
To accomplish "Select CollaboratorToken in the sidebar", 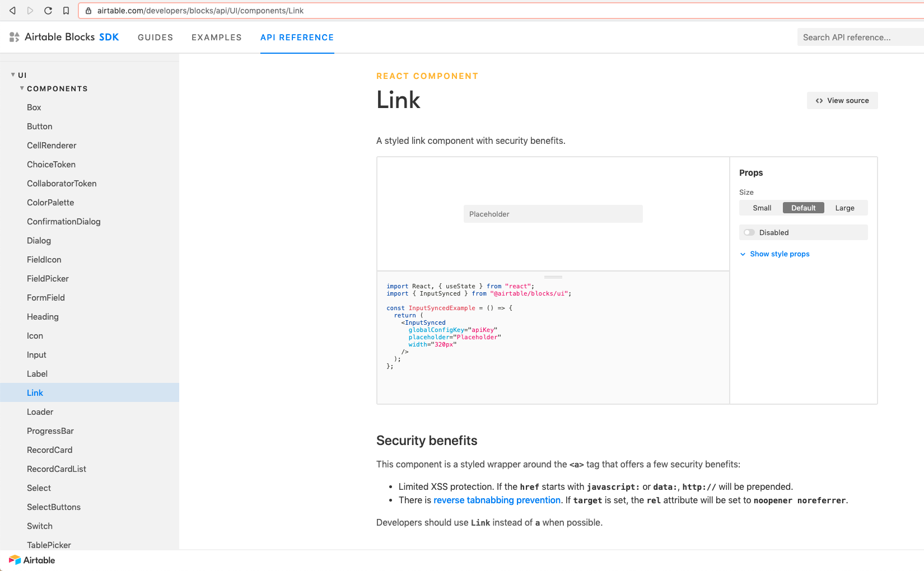I will pyautogui.click(x=62, y=184).
